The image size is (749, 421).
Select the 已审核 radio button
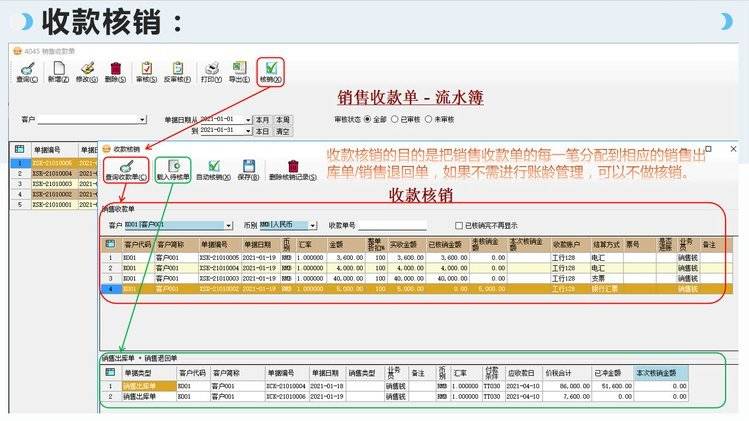point(395,119)
